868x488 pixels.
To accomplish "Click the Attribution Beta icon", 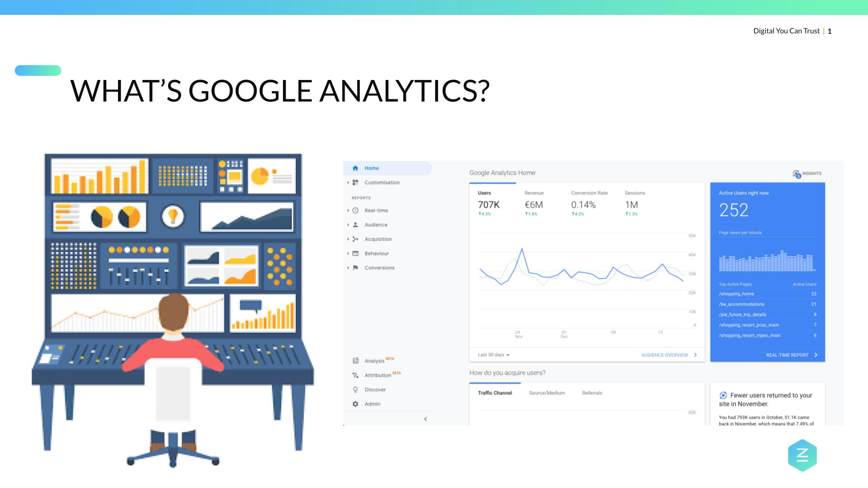I will point(355,375).
